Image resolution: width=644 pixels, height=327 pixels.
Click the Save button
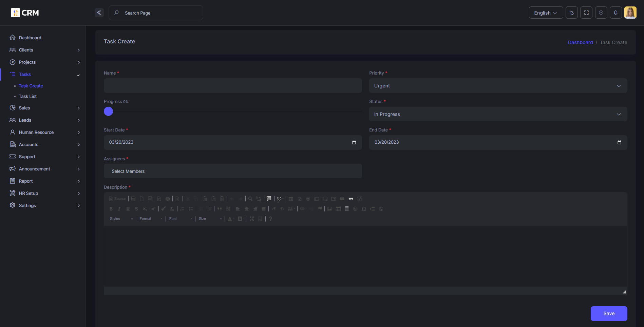click(609, 313)
